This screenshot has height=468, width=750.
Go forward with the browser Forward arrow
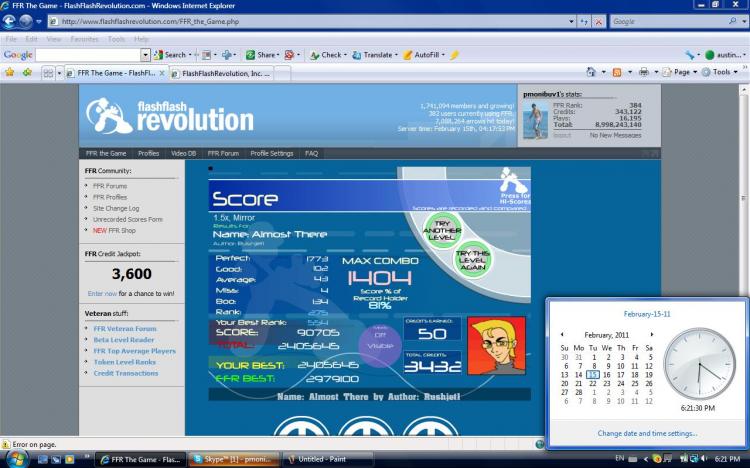26,21
